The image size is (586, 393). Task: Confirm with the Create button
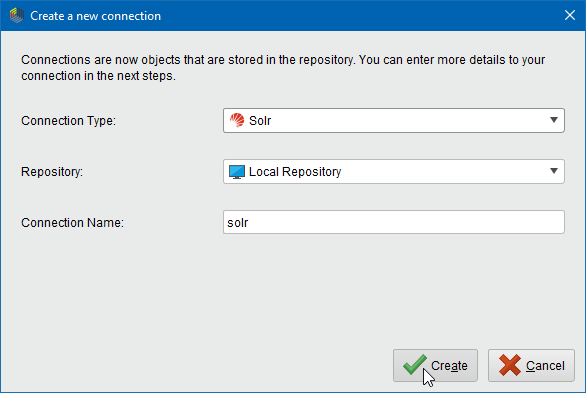(435, 365)
